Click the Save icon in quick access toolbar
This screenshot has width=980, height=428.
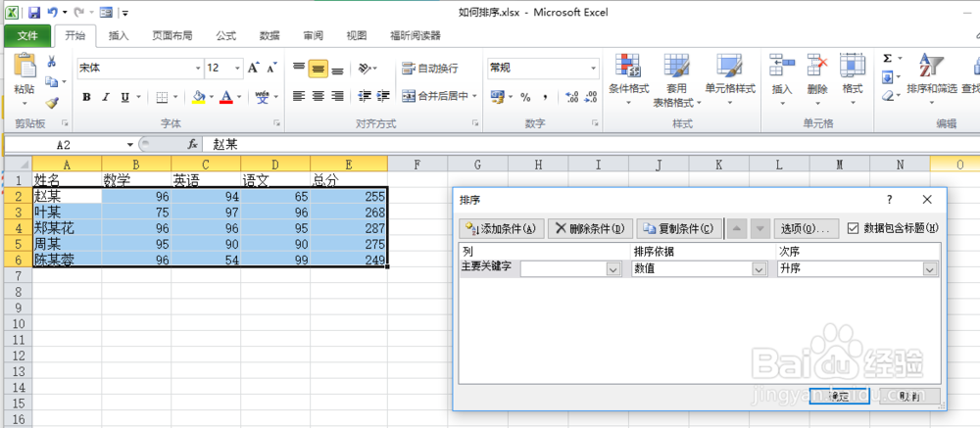pos(34,13)
